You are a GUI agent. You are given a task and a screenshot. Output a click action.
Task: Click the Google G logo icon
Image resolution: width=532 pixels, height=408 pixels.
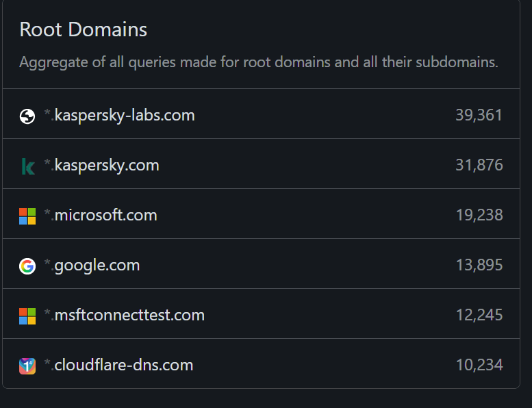click(27, 266)
